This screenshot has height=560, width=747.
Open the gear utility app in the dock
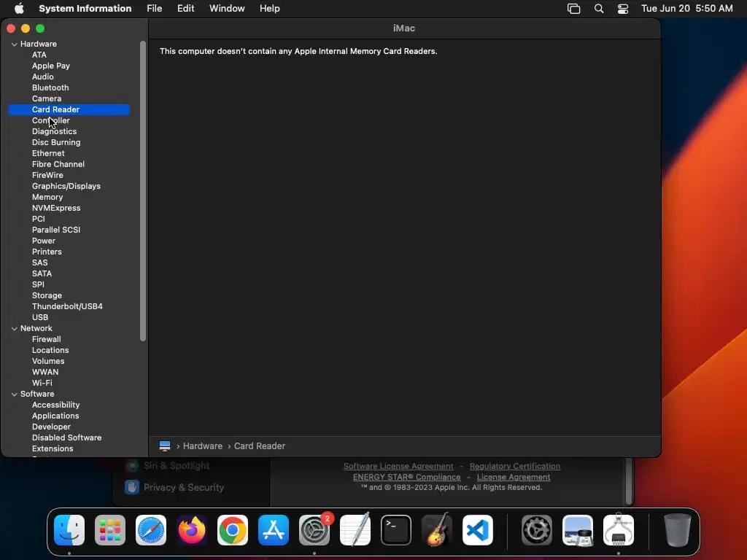(x=537, y=530)
